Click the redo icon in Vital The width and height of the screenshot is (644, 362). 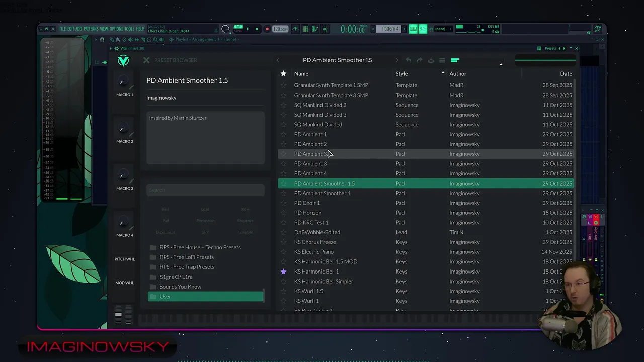(419, 60)
